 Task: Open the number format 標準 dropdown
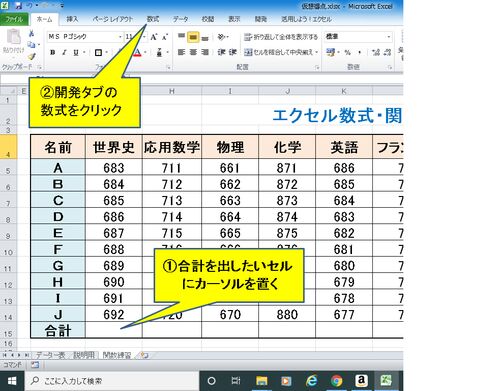[x=358, y=37]
